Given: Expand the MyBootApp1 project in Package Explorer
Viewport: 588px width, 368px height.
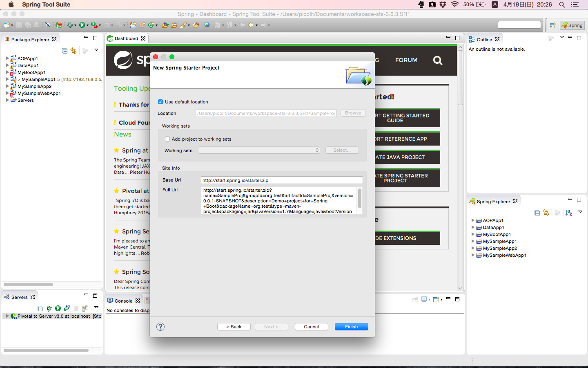Looking at the screenshot, I should point(7,72).
